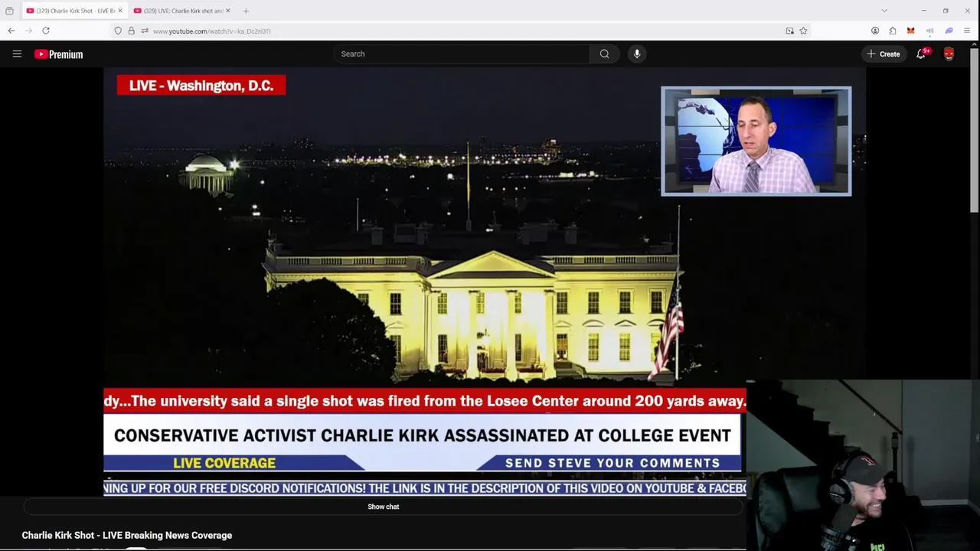Close the 'LIVE: Charlie Kirk shot and' tab

point(227,11)
